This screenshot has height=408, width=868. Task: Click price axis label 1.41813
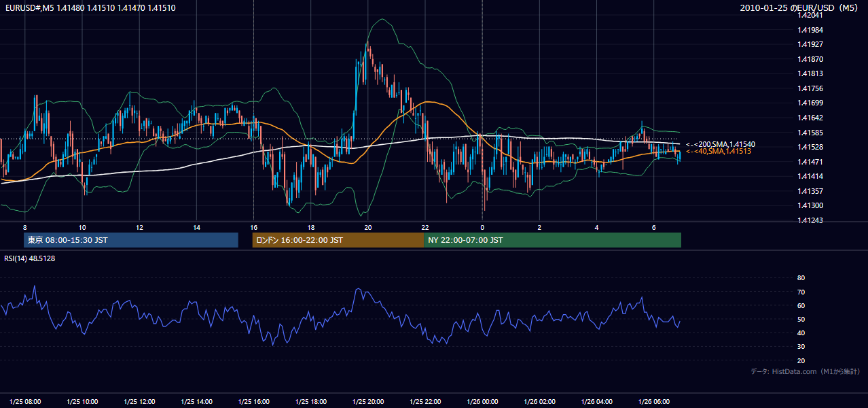(809, 73)
